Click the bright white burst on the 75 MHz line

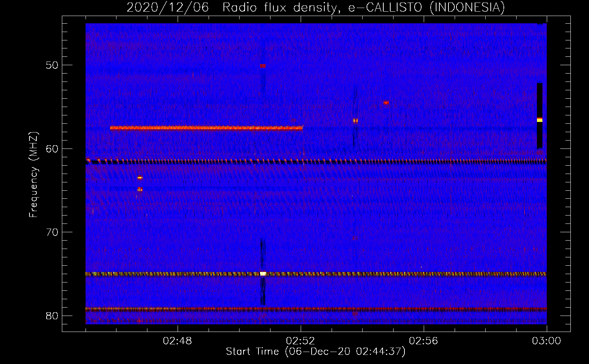(263, 274)
